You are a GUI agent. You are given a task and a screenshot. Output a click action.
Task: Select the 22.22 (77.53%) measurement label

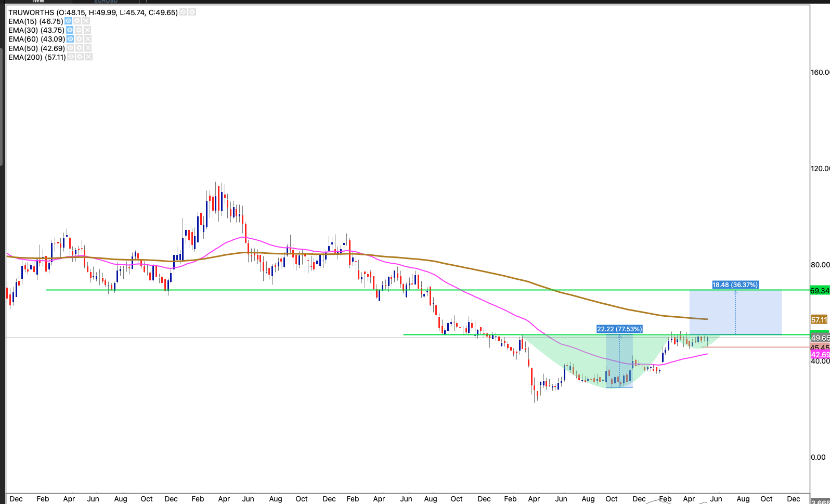tap(619, 329)
